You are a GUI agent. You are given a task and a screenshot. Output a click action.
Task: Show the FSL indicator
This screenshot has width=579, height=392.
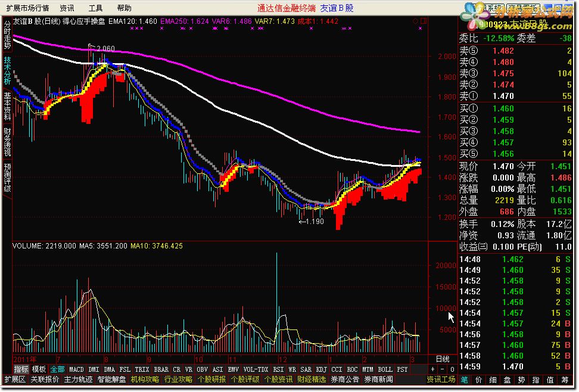coord(125,369)
